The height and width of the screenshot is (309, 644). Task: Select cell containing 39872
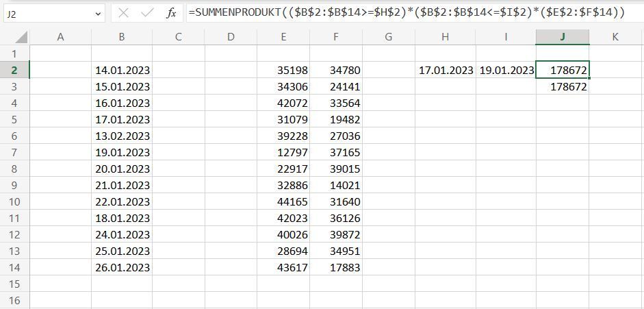pos(336,234)
